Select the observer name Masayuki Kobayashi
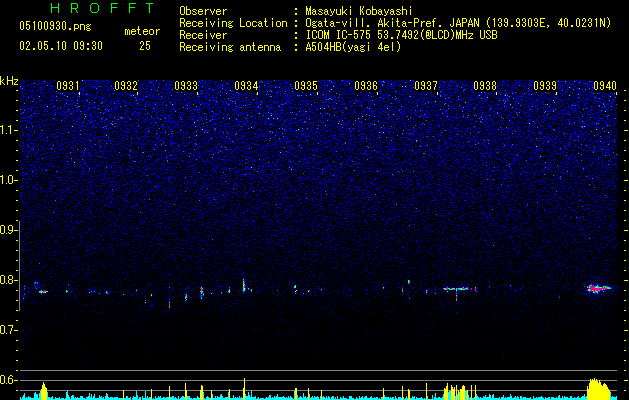This screenshot has width=629, height=400. pos(359,11)
